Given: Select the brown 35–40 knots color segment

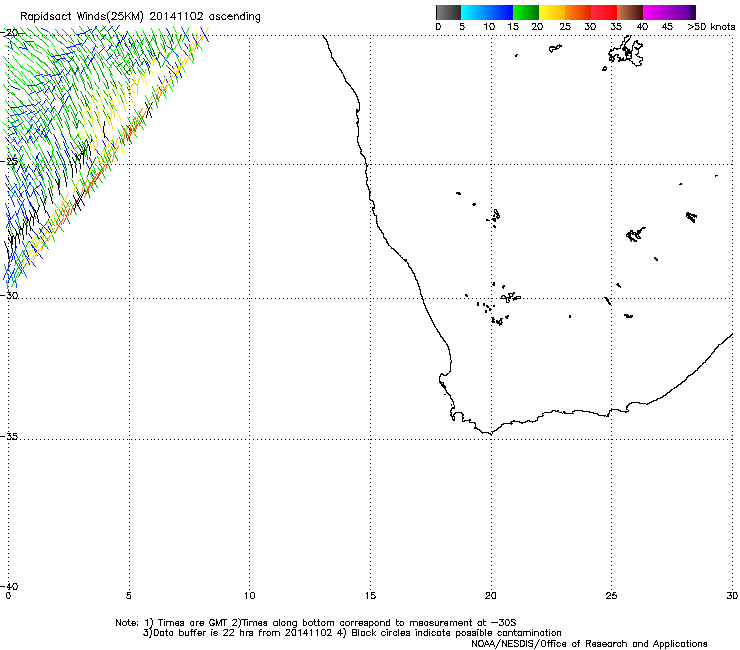Looking at the screenshot, I should pyautogui.click(x=630, y=12).
